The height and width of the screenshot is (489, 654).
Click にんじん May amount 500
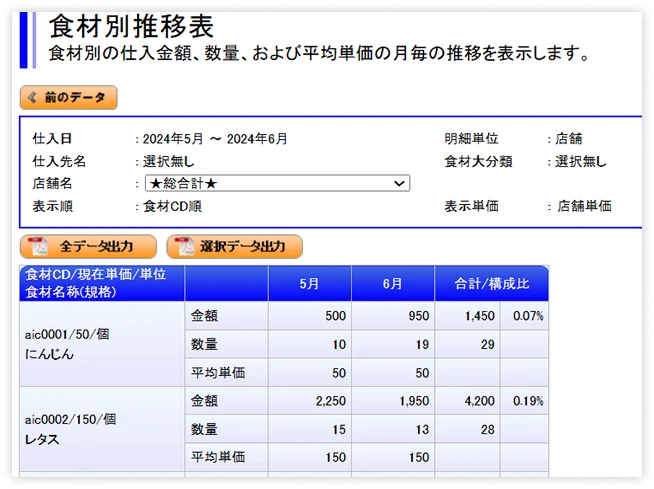pyautogui.click(x=309, y=316)
